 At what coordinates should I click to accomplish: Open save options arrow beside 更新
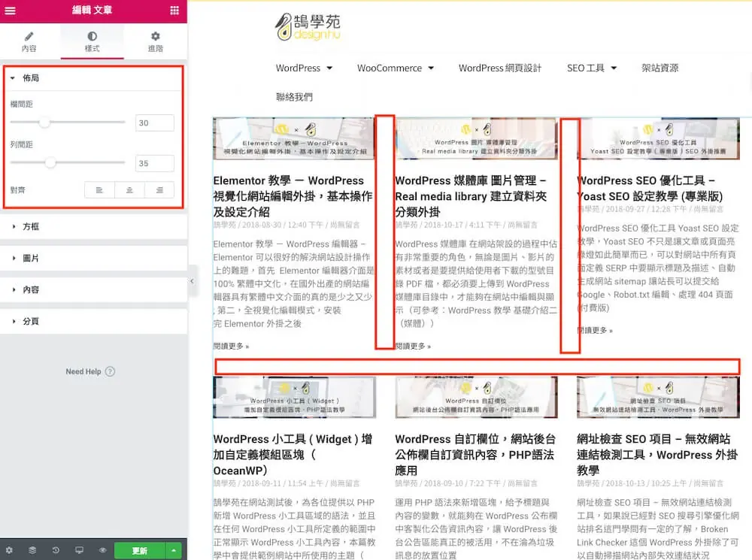pyautogui.click(x=174, y=550)
